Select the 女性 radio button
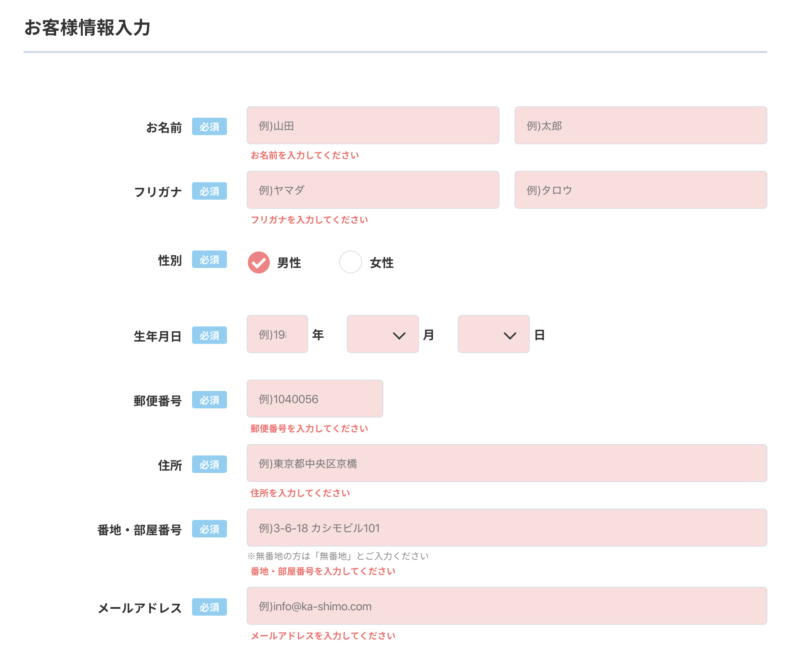The height and width of the screenshot is (646, 800). (x=350, y=262)
